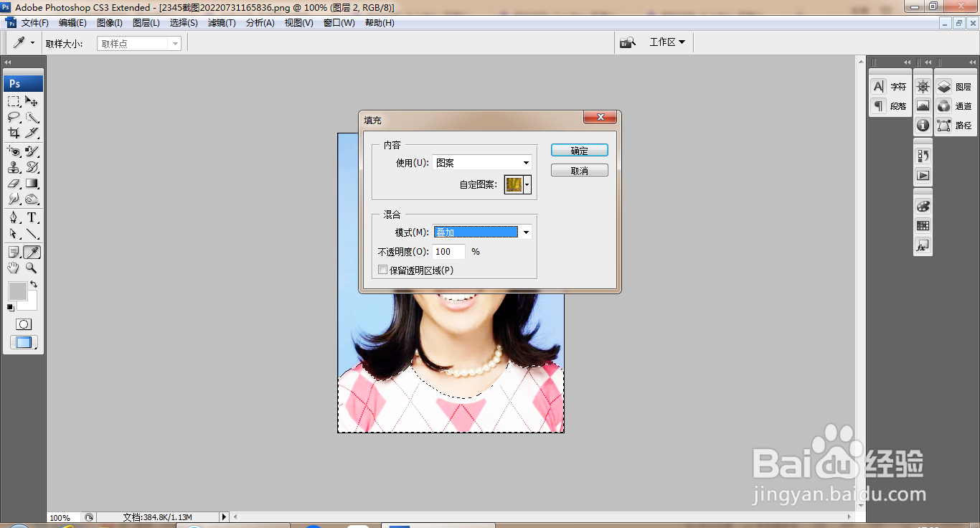This screenshot has height=528, width=980.
Task: Cancel the Fill dialog with 取消
Action: (x=580, y=171)
